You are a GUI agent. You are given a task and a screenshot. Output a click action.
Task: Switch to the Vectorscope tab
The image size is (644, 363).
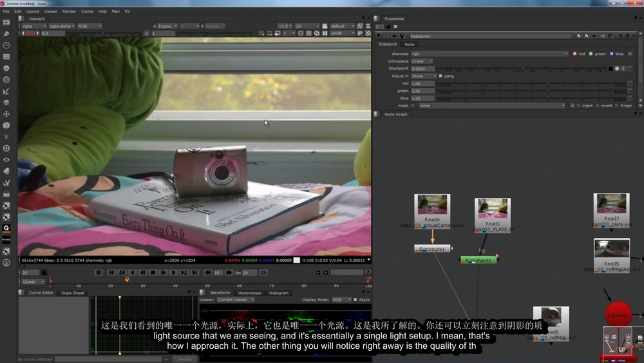point(249,293)
